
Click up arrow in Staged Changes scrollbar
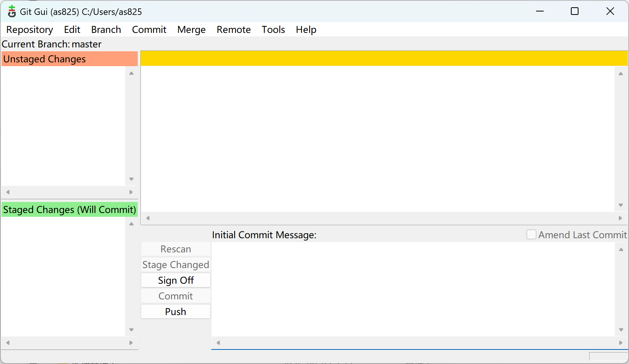click(131, 224)
